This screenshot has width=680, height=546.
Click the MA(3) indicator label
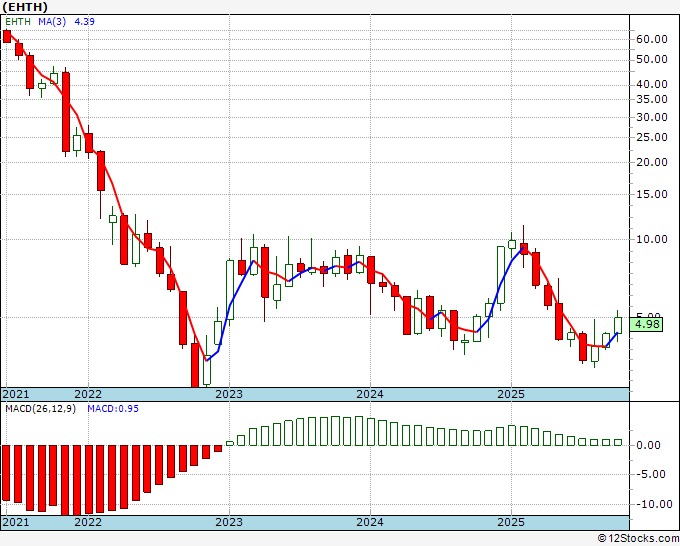[52, 21]
